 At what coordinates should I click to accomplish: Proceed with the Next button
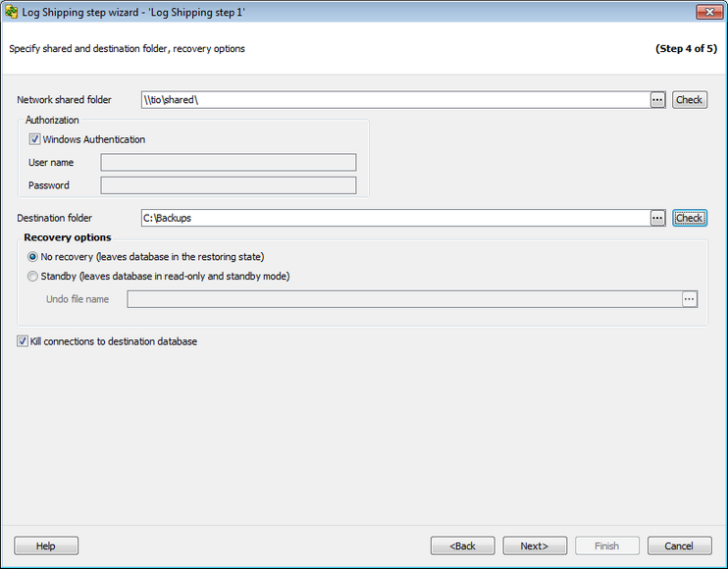[535, 545]
